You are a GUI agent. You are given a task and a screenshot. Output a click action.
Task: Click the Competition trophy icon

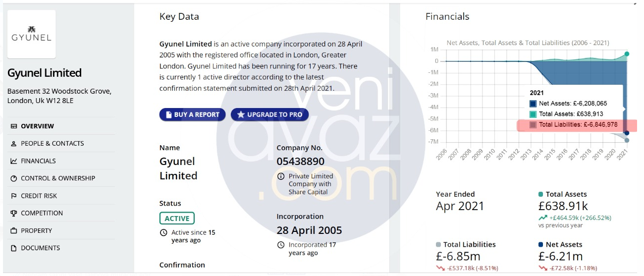(13, 213)
